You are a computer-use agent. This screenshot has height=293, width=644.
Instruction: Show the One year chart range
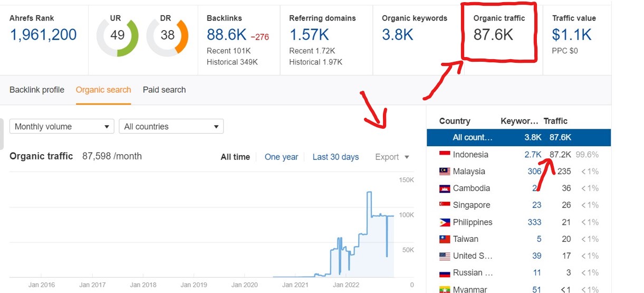pos(281,157)
